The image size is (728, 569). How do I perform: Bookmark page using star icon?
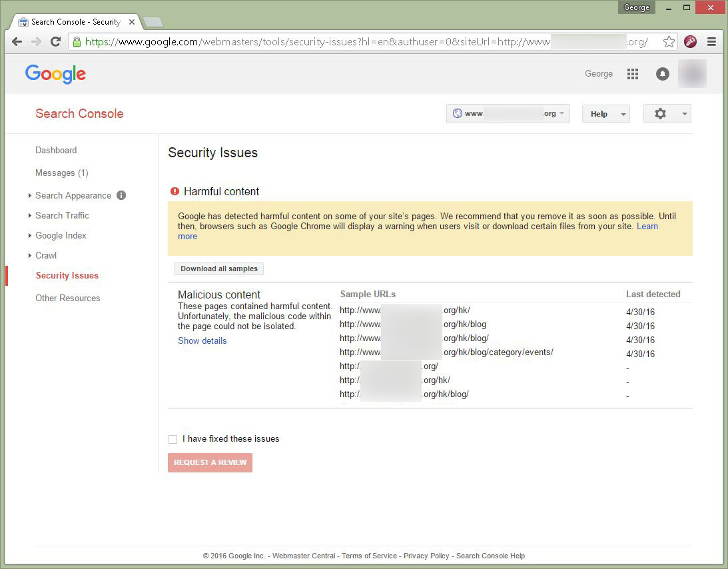pyautogui.click(x=669, y=42)
